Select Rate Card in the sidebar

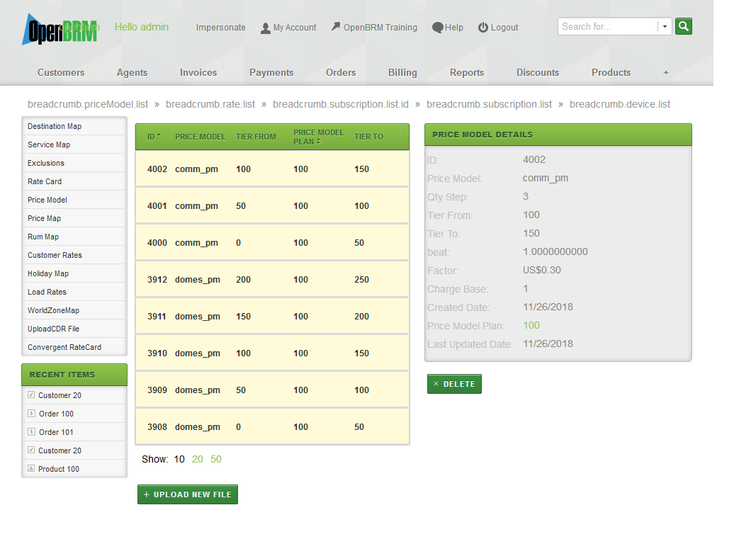pos(45,181)
